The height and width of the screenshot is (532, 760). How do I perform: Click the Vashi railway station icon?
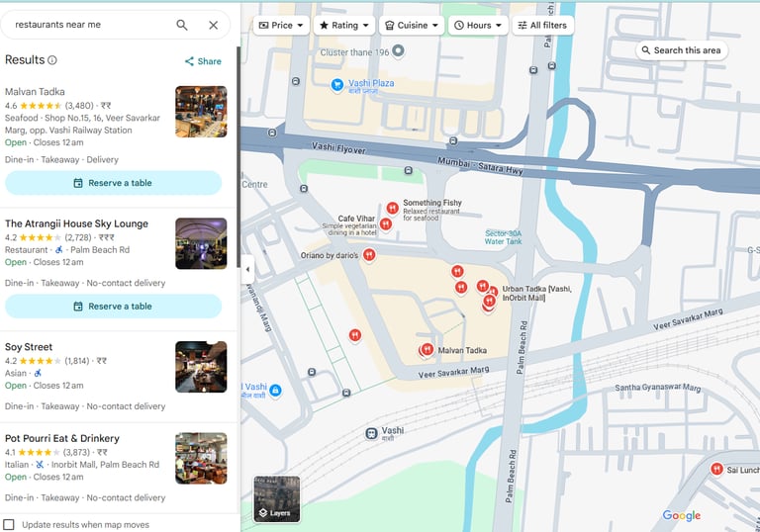pos(371,433)
